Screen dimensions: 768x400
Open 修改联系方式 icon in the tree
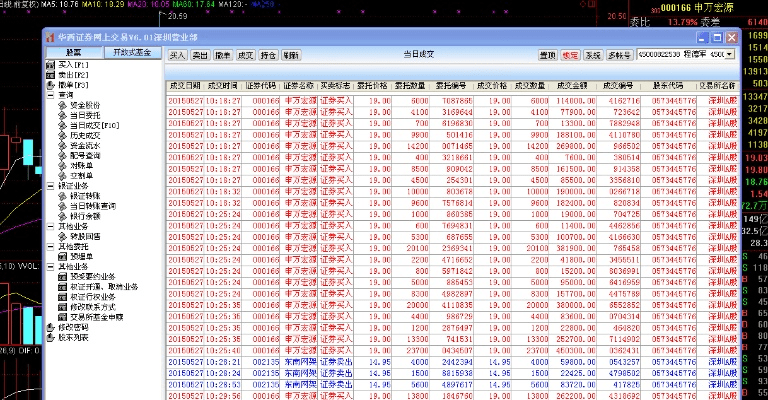click(62, 307)
